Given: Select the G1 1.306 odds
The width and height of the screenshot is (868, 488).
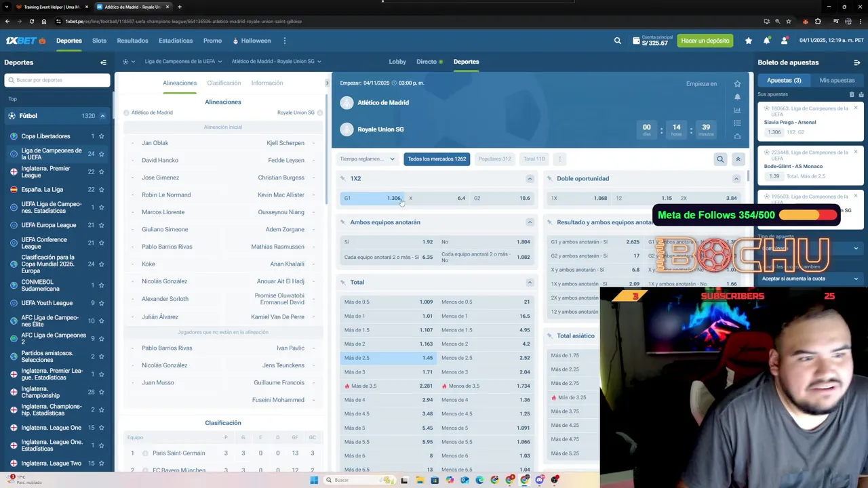Looking at the screenshot, I should tap(372, 199).
